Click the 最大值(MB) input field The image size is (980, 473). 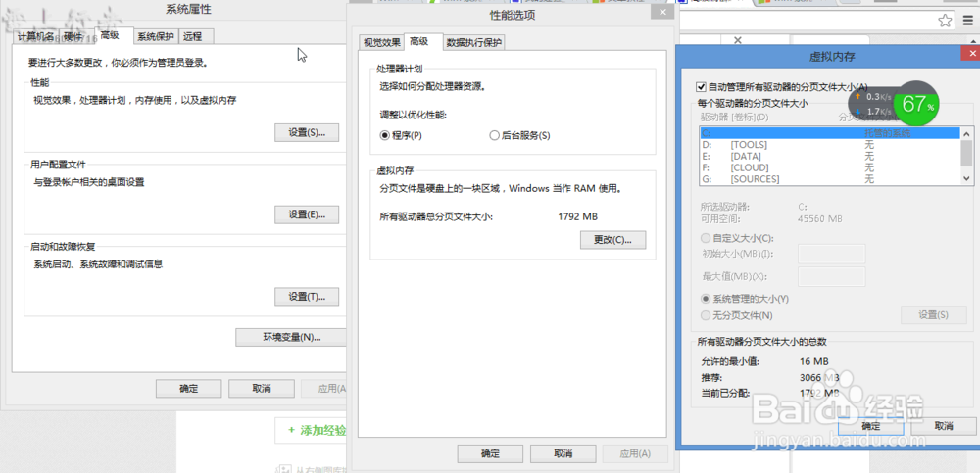click(x=832, y=276)
